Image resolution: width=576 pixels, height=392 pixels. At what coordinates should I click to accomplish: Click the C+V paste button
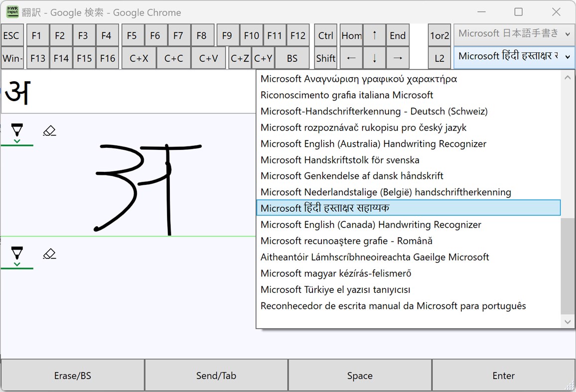[208, 58]
